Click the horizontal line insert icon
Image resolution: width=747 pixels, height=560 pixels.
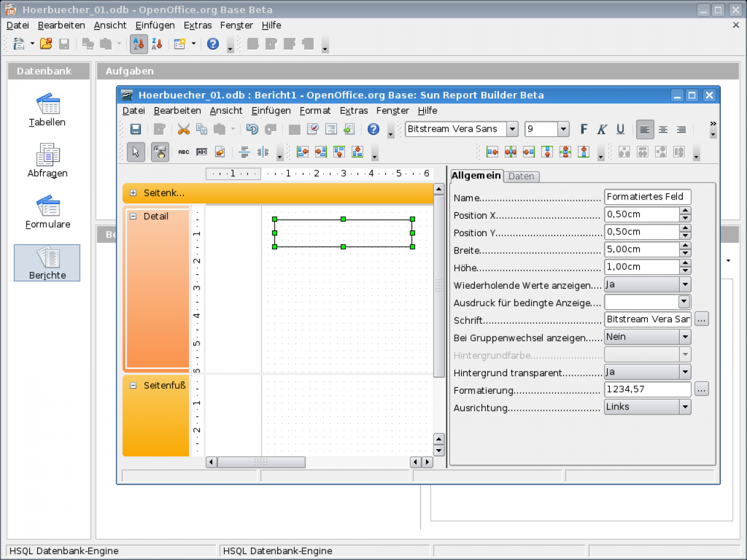(245, 152)
